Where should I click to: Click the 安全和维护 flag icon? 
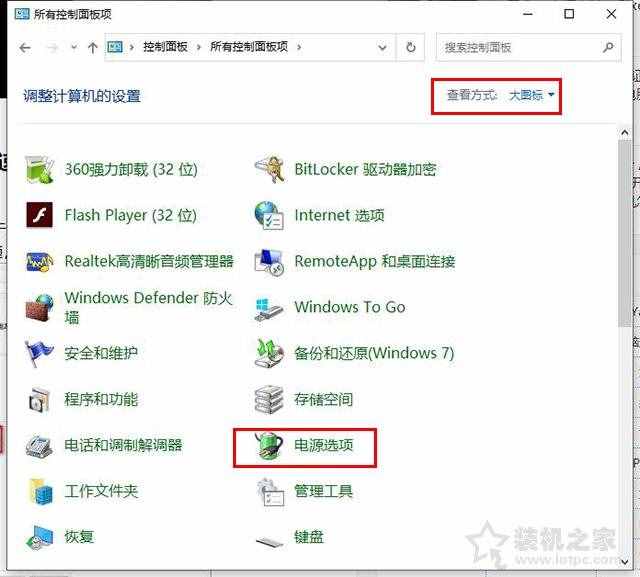(x=40, y=353)
